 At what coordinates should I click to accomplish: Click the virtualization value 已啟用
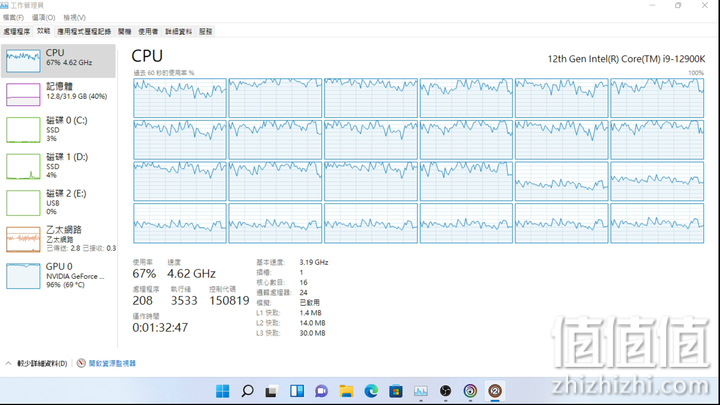pyautogui.click(x=309, y=303)
